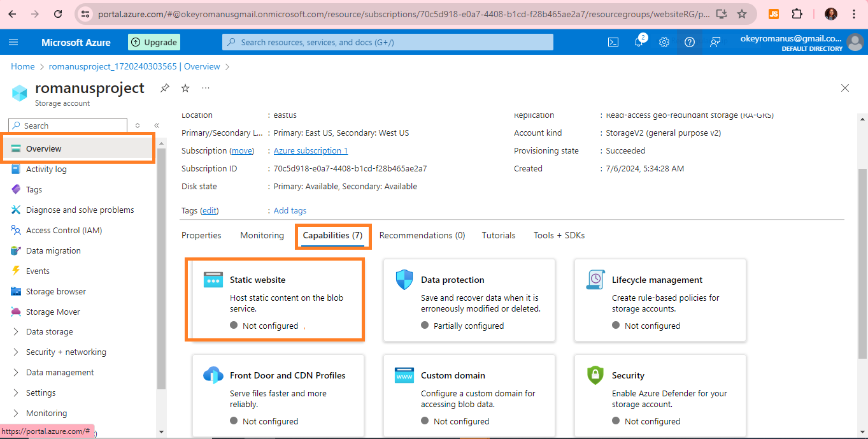This screenshot has height=439, width=868.
Task: Click the Add tags link
Action: [290, 210]
